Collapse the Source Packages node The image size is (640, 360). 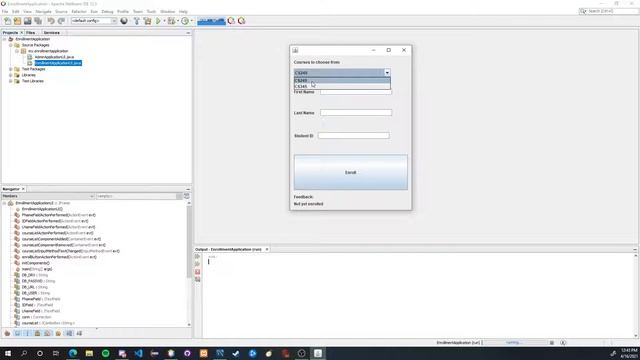pos(11,45)
